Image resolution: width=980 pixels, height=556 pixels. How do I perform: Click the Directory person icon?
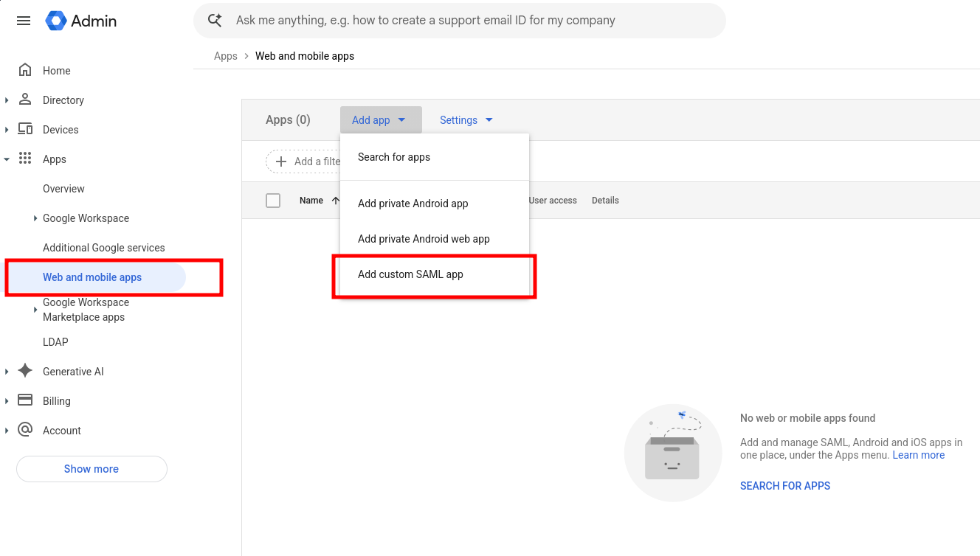25,100
